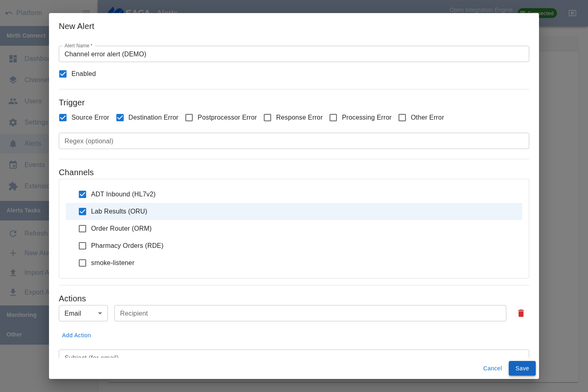The height and width of the screenshot is (392, 588).
Task: Check Response Error trigger
Action: (267, 118)
